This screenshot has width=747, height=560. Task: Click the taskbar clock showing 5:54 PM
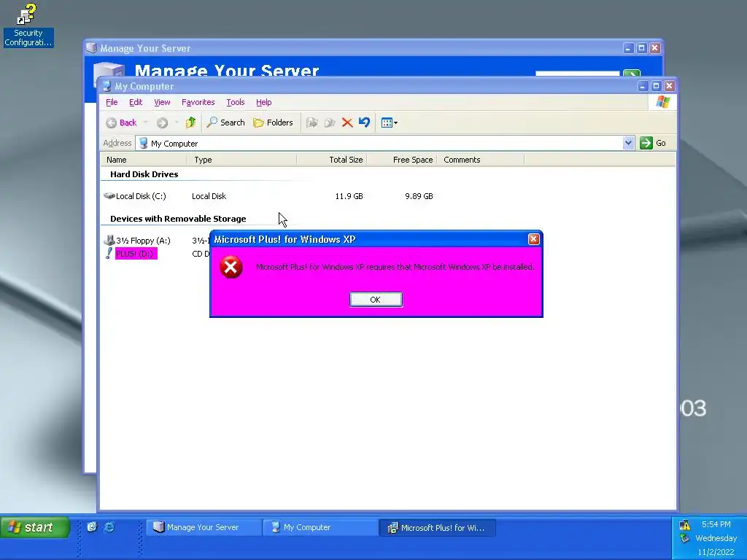pos(716,524)
